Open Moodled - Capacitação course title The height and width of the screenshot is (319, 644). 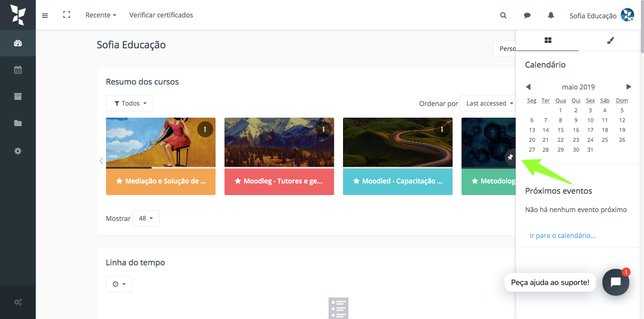pos(402,181)
